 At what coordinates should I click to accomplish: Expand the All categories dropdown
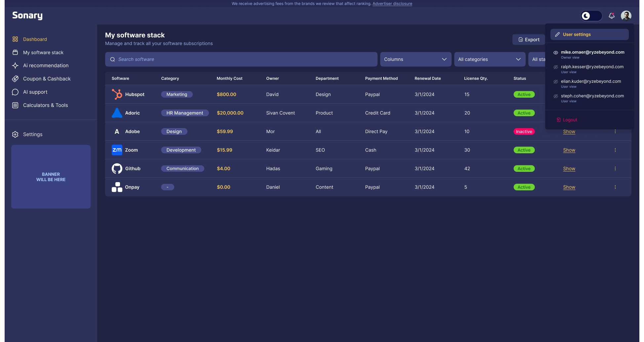(490, 59)
